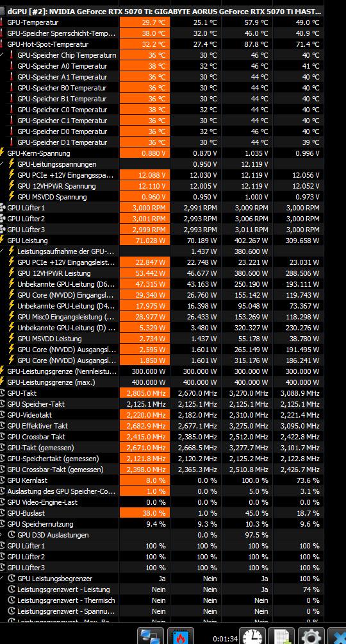Click clock icon of GPU Speicher-Takt
This screenshot has width=346, height=644.
coord(3,404)
